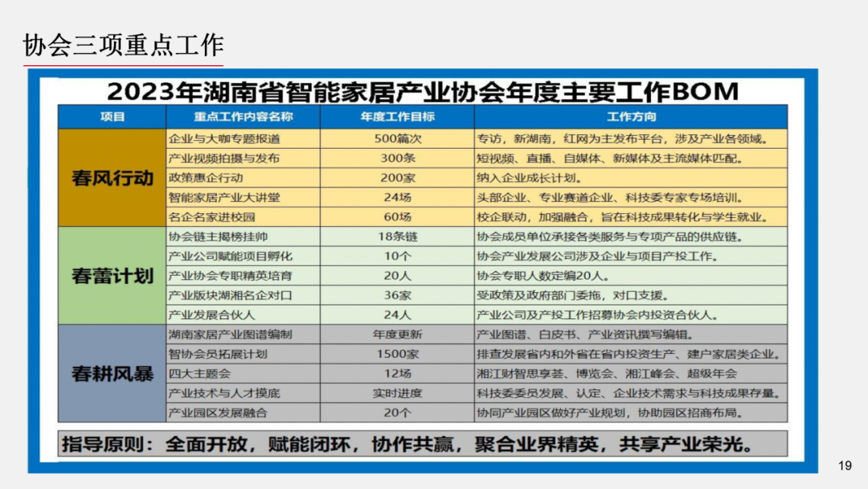Click the 协会链主揭榜挂帅 cell
The height and width of the screenshot is (489, 868).
[x=243, y=236]
